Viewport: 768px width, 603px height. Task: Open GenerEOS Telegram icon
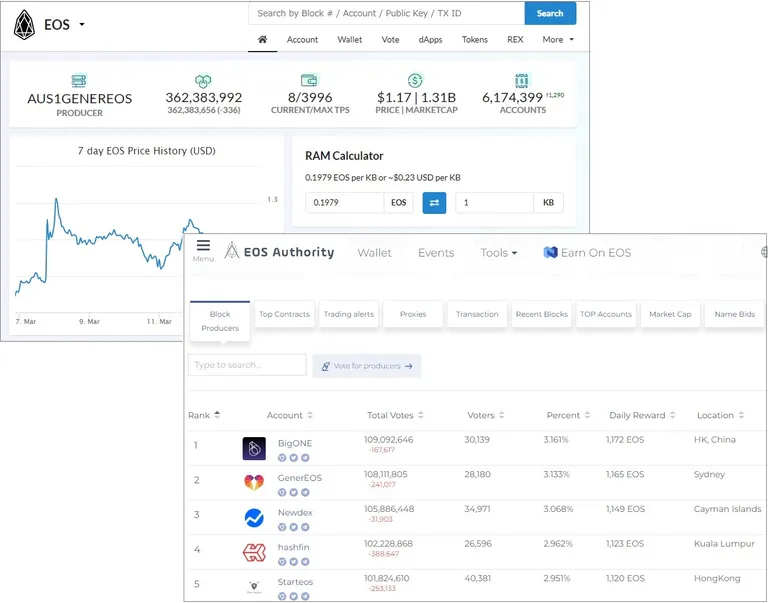pyautogui.click(x=305, y=492)
